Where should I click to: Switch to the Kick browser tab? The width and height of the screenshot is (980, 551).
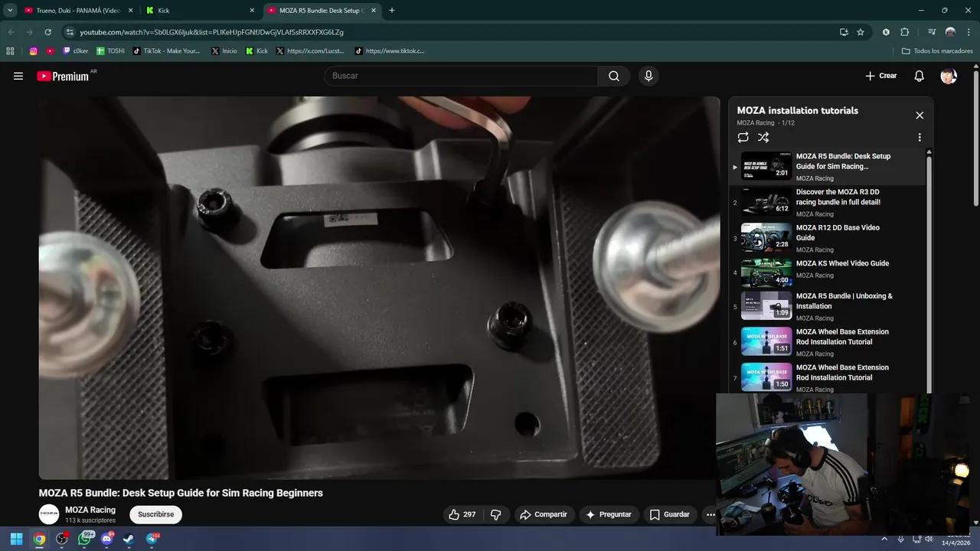point(195,11)
